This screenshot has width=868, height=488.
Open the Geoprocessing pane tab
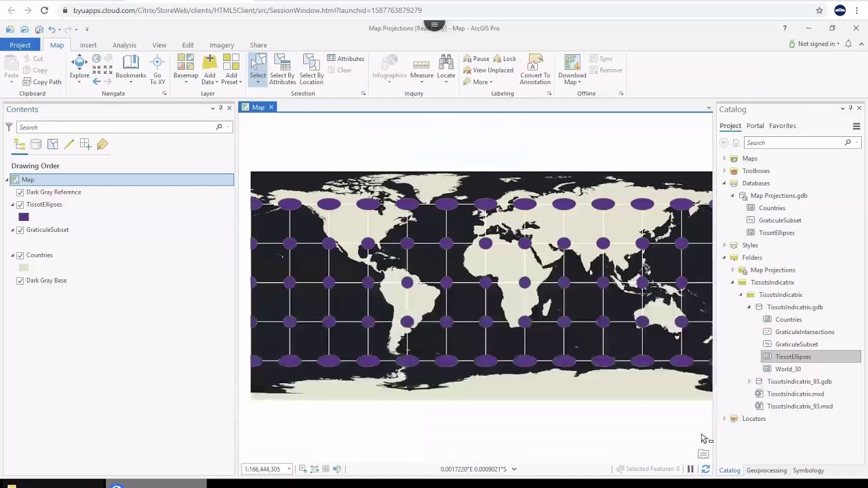click(767, 470)
